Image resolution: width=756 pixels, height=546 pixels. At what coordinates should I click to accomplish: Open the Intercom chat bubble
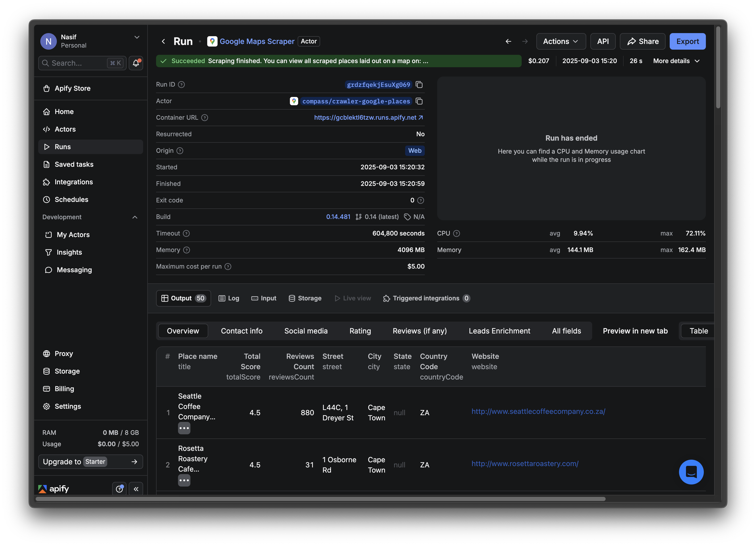click(x=691, y=472)
